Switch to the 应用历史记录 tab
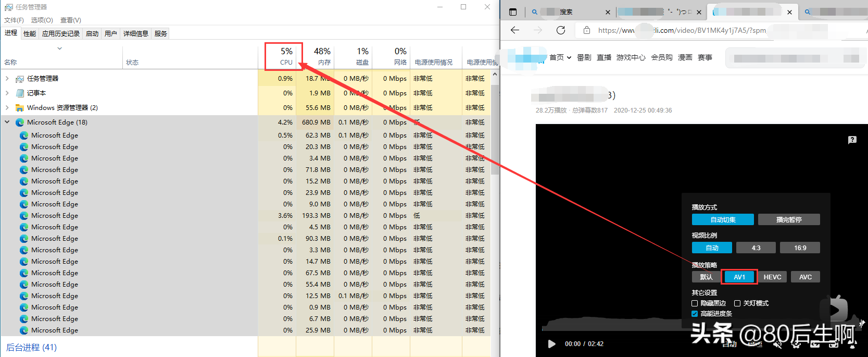Screen dimensions: 868x357 61,34
